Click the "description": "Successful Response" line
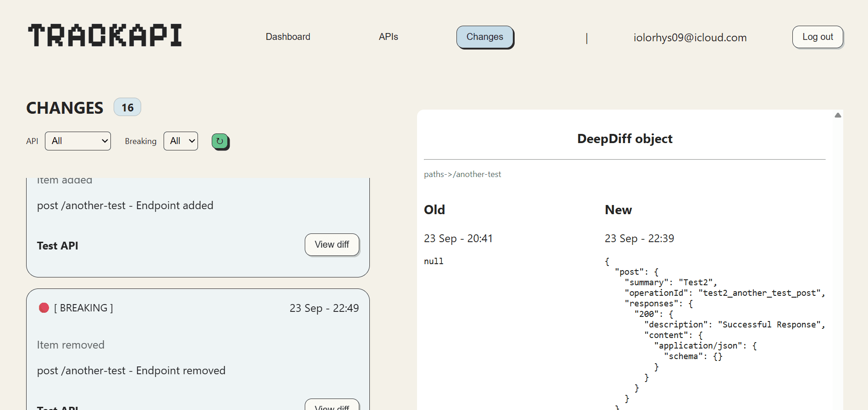This screenshot has width=868, height=410. [x=735, y=325]
